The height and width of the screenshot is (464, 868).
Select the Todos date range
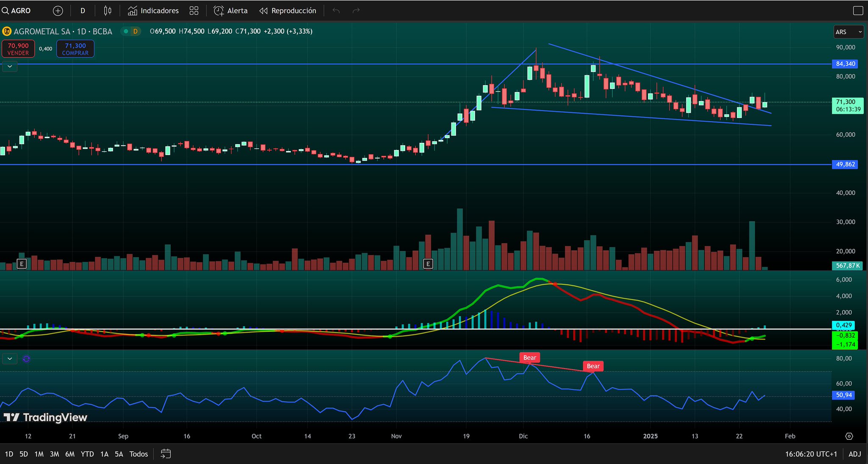[x=139, y=454]
